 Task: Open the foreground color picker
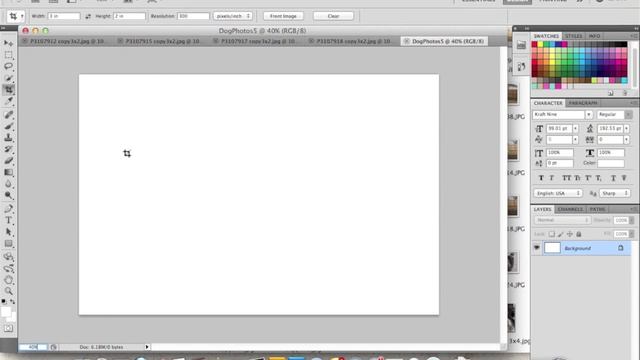pyautogui.click(x=5, y=312)
